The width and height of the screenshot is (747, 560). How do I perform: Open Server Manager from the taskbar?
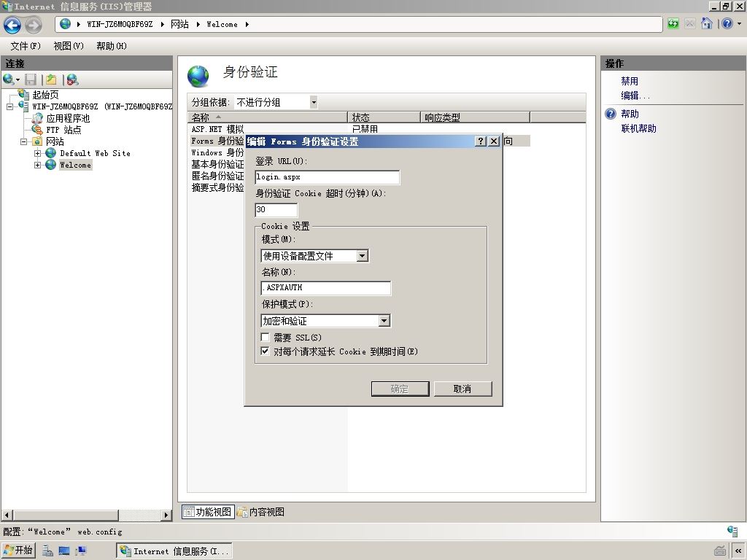pyautogui.click(x=47, y=551)
